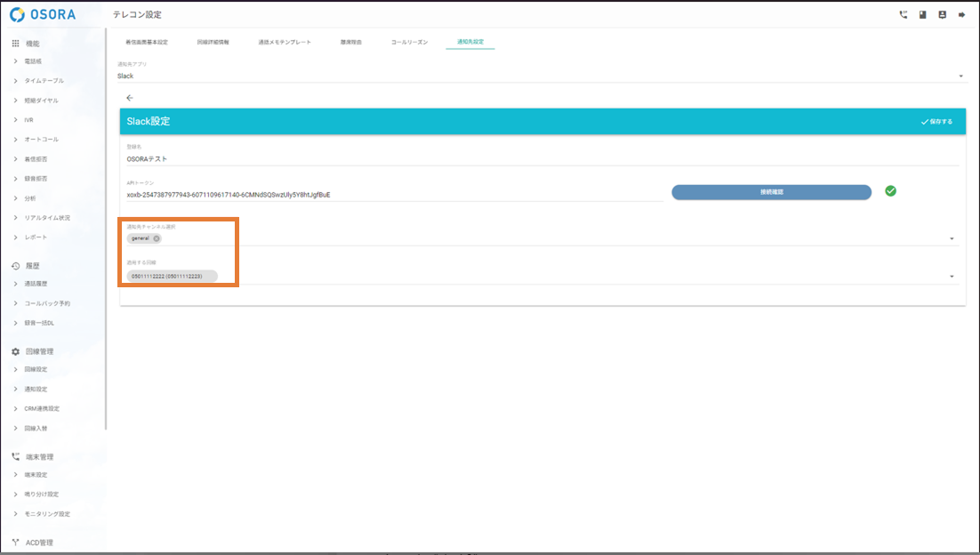Click the logout arrow icon at top right
The image size is (980, 555).
click(x=961, y=15)
